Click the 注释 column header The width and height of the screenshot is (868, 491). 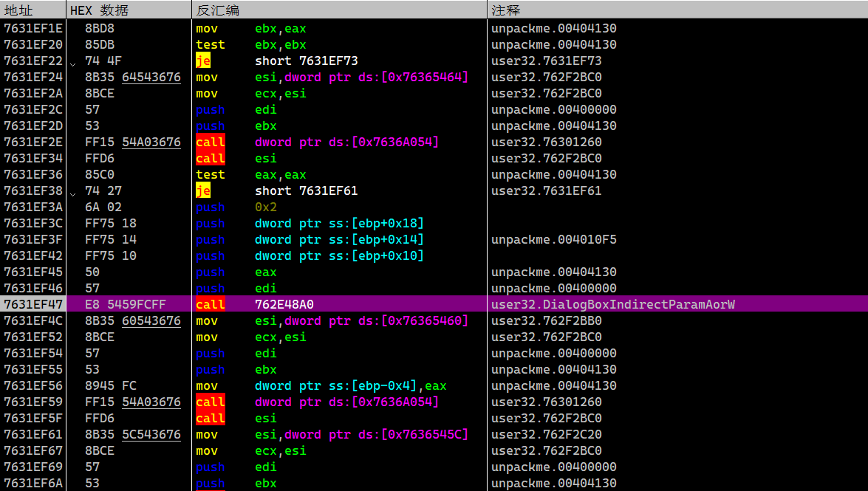(x=506, y=10)
